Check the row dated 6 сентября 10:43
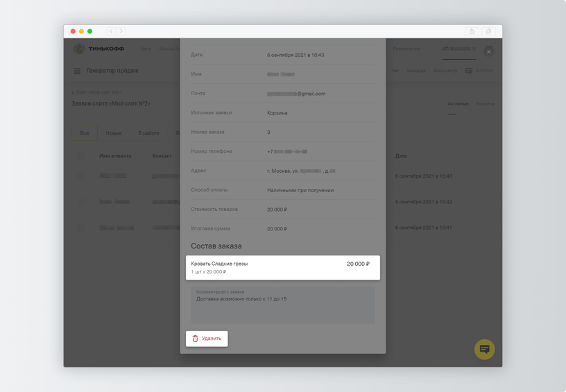The image size is (566, 392). (81, 176)
